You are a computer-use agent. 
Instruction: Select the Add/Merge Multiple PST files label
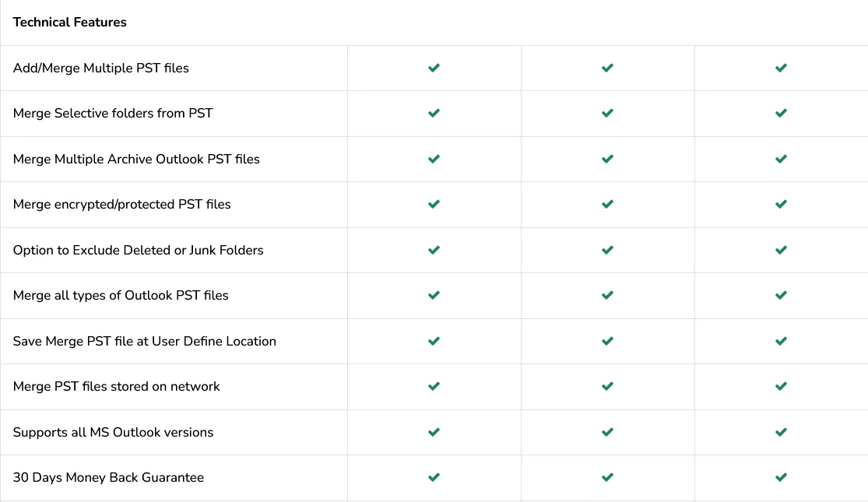pos(101,68)
